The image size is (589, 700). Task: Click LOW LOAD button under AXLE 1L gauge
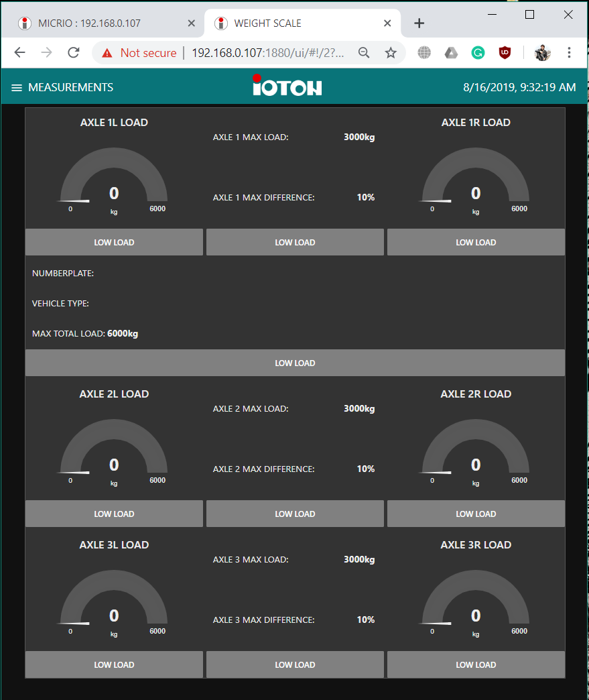114,242
